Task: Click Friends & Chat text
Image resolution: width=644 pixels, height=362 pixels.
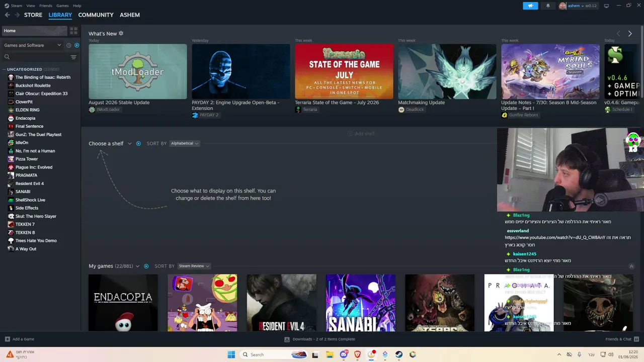Action: click(618, 339)
